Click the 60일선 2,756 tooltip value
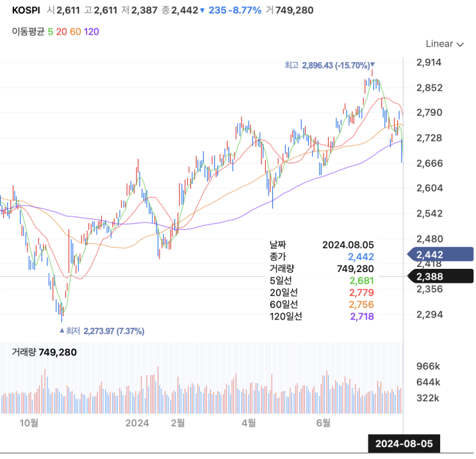Viewport: 476px width, 459px height. click(x=361, y=304)
